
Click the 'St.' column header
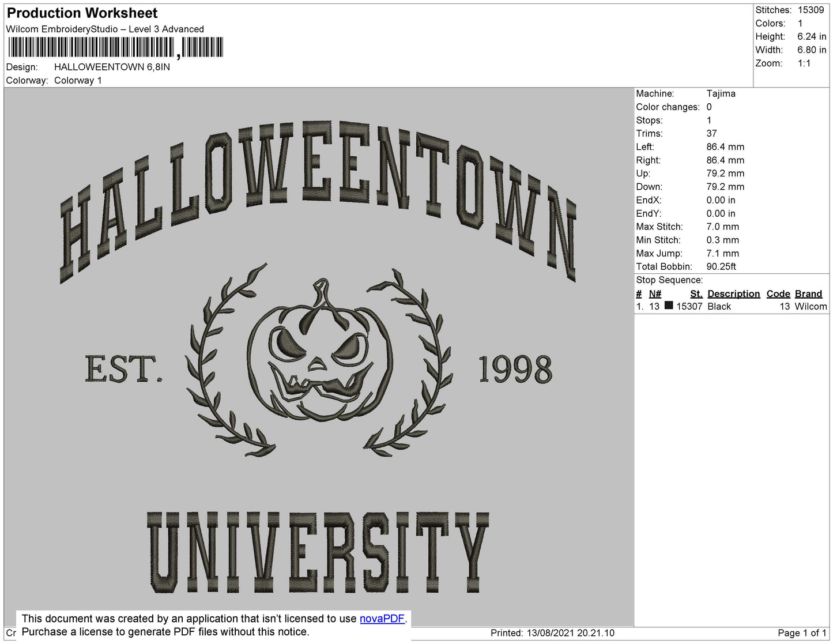tap(696, 294)
